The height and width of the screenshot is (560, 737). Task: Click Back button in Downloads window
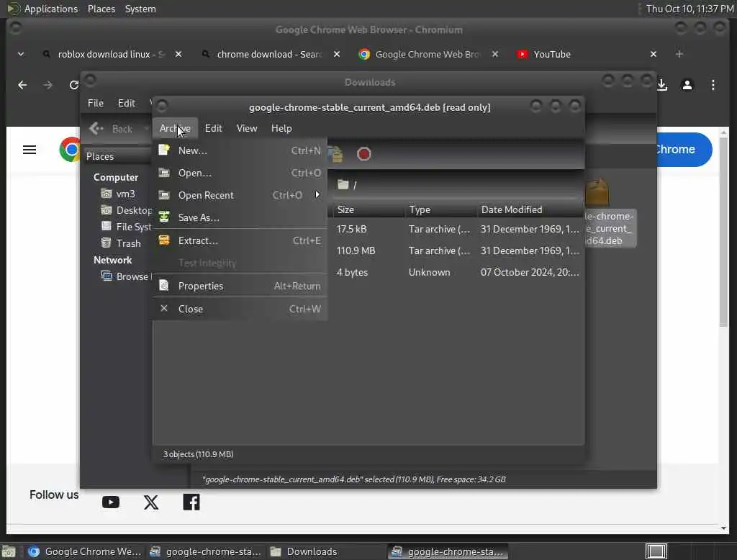click(112, 128)
